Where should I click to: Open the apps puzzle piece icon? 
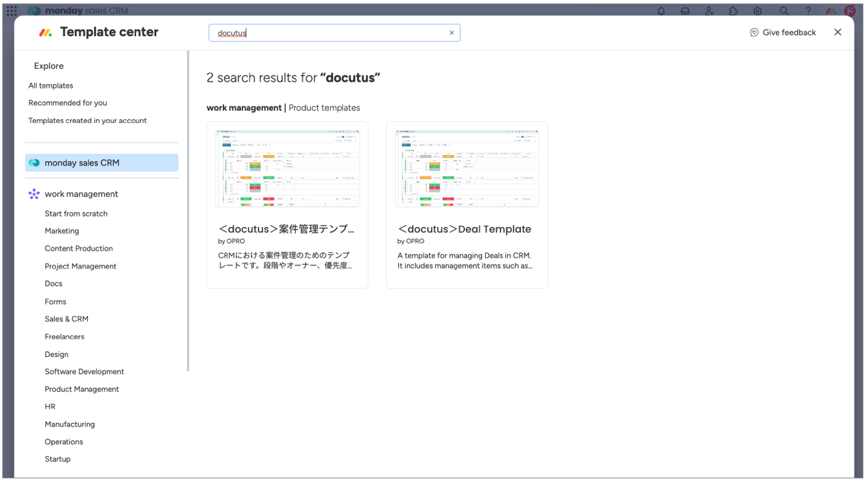(733, 11)
